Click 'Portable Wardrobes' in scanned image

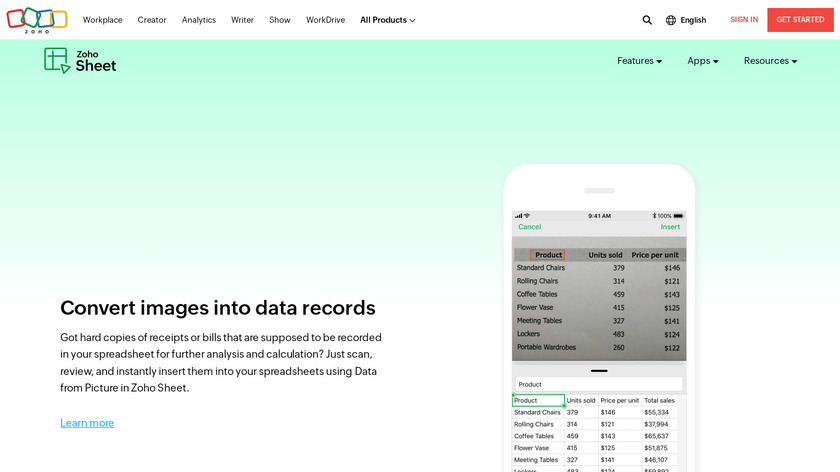[x=546, y=347]
